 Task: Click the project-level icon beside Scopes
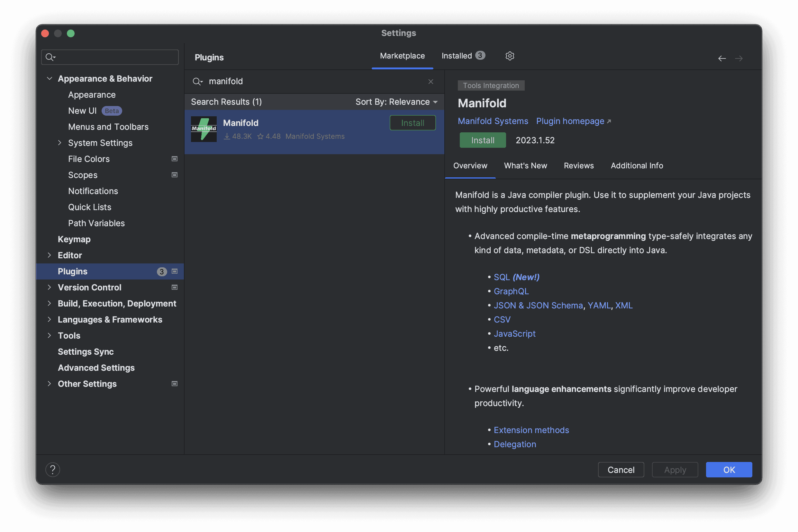pyautogui.click(x=175, y=175)
